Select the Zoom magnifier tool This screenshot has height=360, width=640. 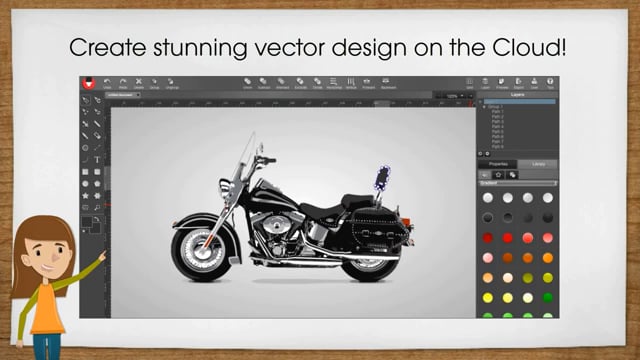(97, 207)
